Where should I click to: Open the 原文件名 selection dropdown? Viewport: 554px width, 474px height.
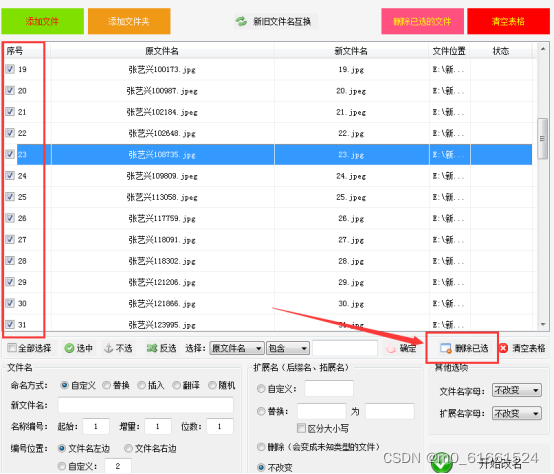(237, 348)
